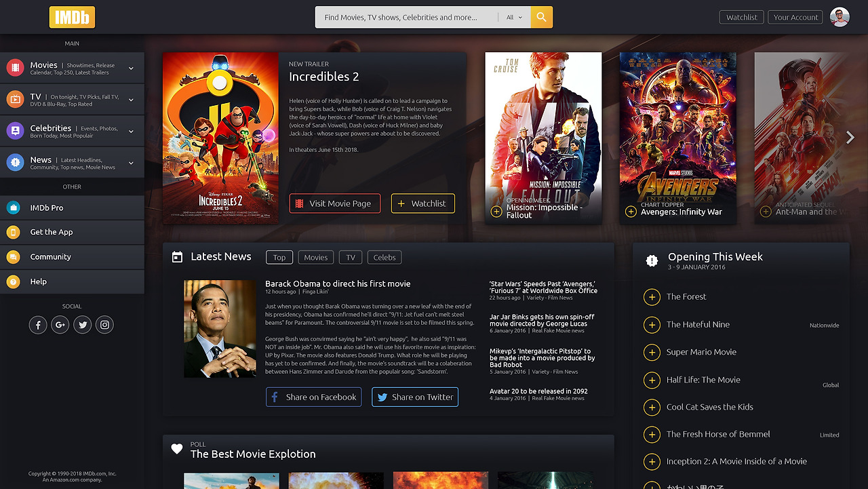Image resolution: width=868 pixels, height=489 pixels.
Task: Click the red Movies sidebar icon
Action: [x=15, y=68]
